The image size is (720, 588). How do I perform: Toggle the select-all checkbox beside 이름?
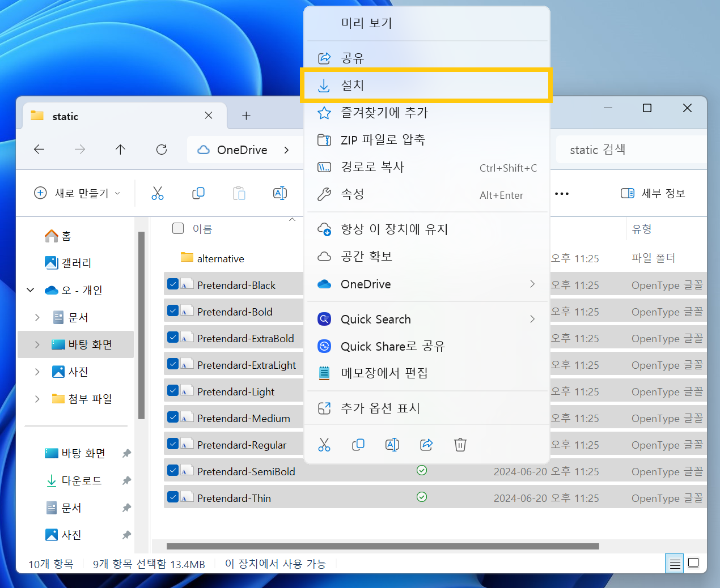pos(178,228)
